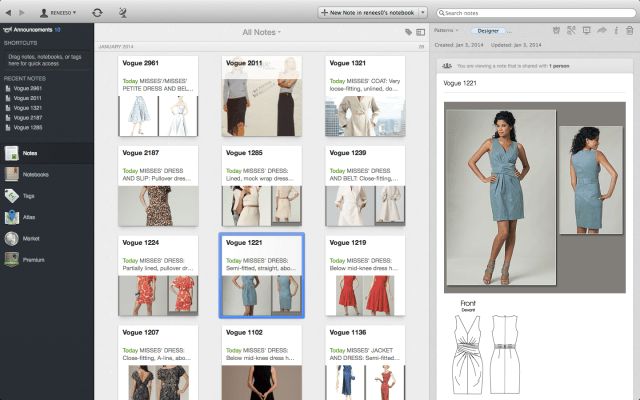This screenshot has width=640, height=400.
Task: Open the Vogue 1102 note card
Action: [x=262, y=363]
